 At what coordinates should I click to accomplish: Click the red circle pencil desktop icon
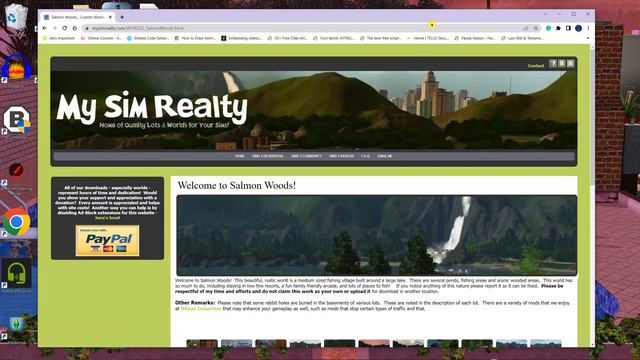point(16,170)
